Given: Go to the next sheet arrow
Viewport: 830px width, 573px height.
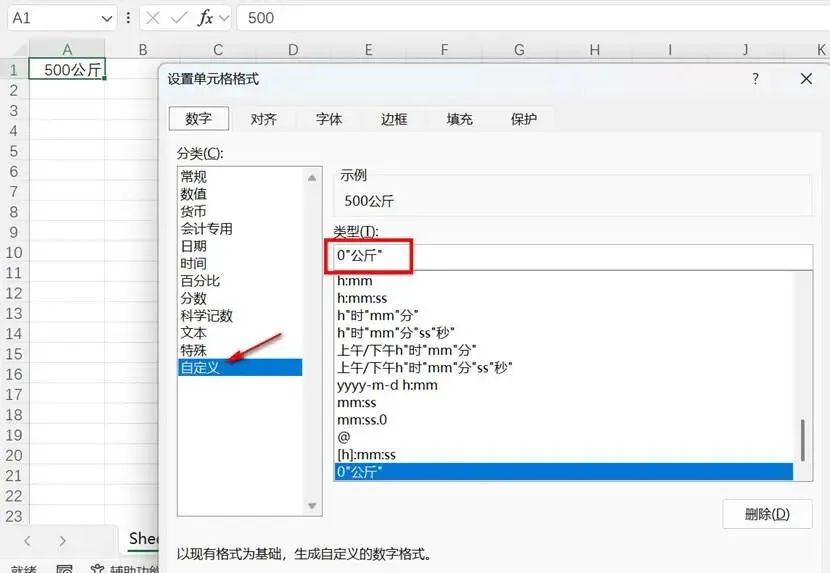Looking at the screenshot, I should coord(62,541).
